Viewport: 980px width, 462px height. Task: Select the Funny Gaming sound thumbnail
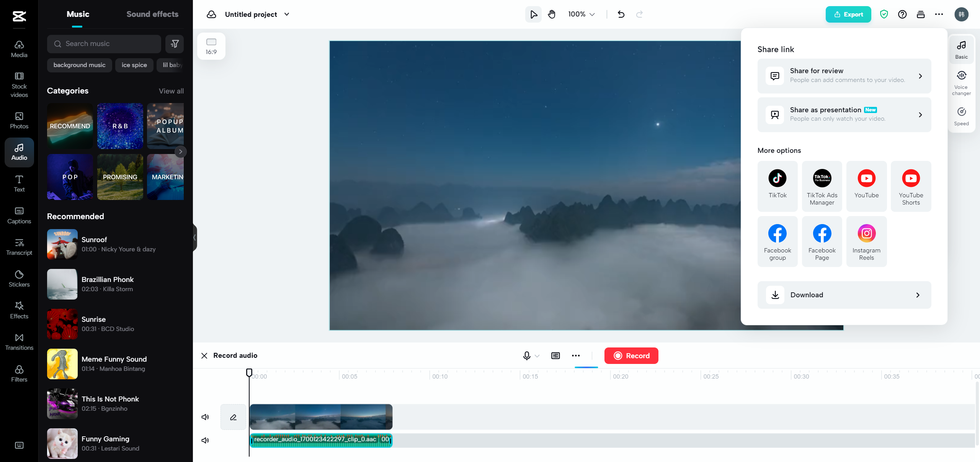[62, 444]
